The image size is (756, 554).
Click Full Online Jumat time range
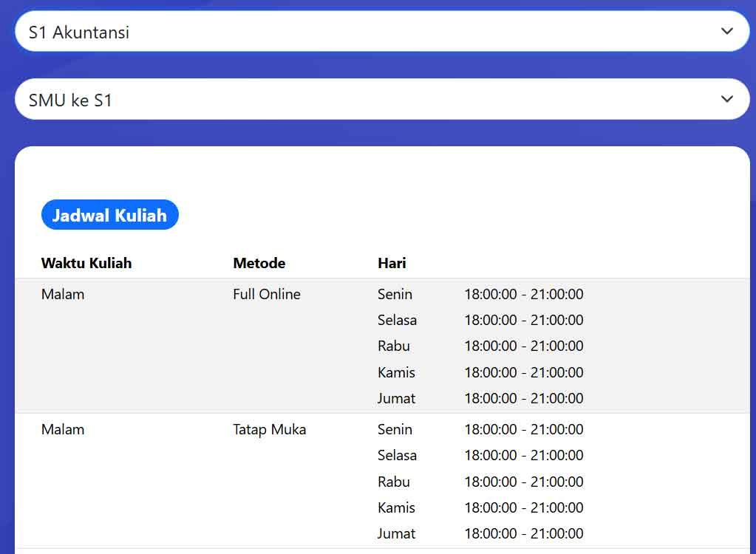pos(524,398)
